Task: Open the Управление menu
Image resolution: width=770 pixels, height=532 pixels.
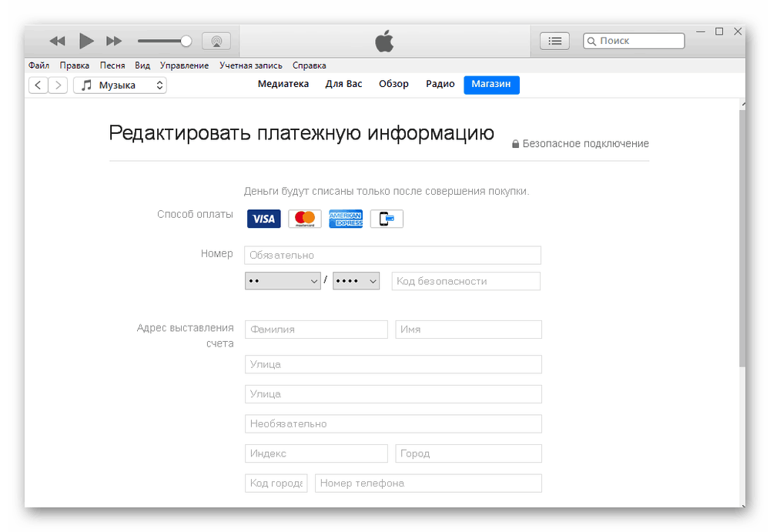Action: (184, 65)
